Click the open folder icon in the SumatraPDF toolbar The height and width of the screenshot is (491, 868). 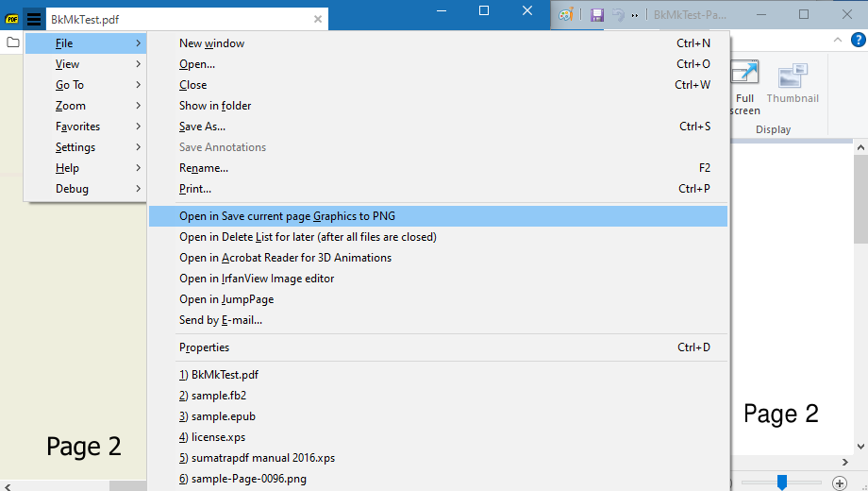(x=12, y=42)
